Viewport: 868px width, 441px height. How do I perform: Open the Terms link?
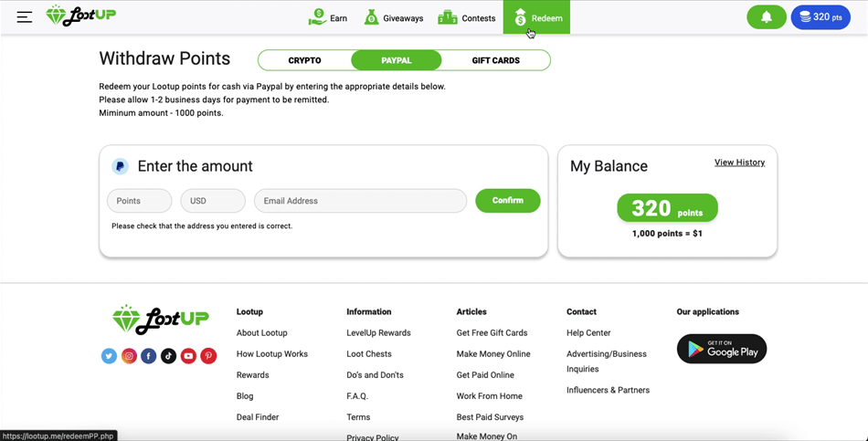(358, 416)
